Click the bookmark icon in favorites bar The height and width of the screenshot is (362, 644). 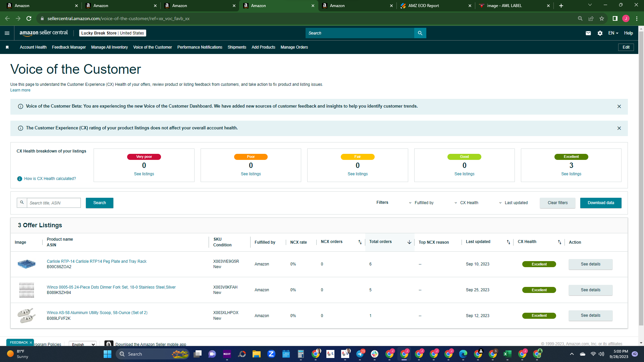(7, 47)
